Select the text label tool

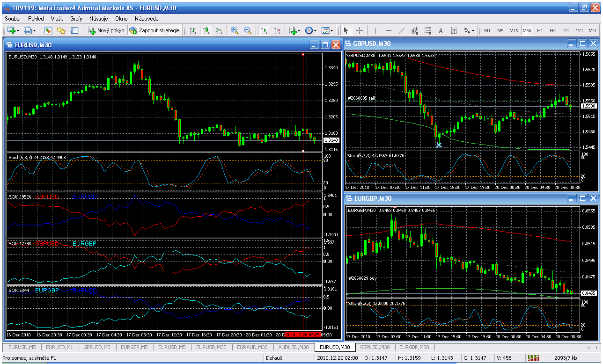454,30
